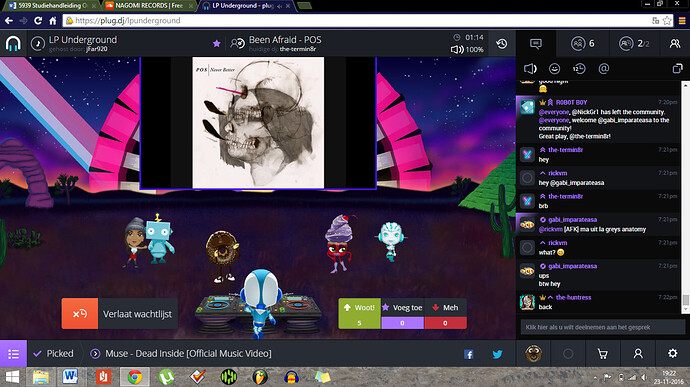Toggle chat timestamp format icon

click(579, 69)
